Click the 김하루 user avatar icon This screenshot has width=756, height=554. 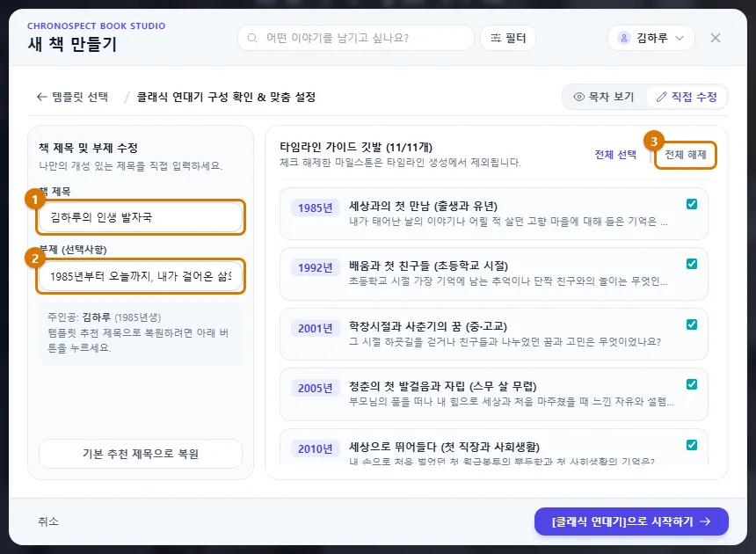(x=624, y=38)
